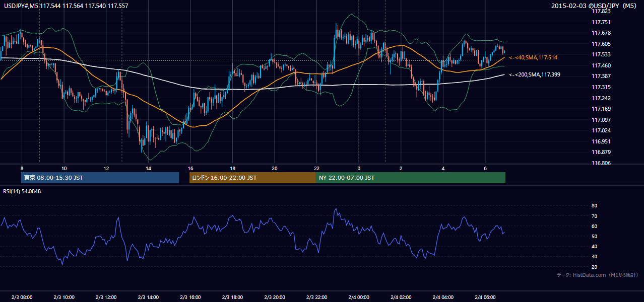The image size is (644, 302).
Task: Click hour label 10 under price chart
Action: click(x=64, y=168)
